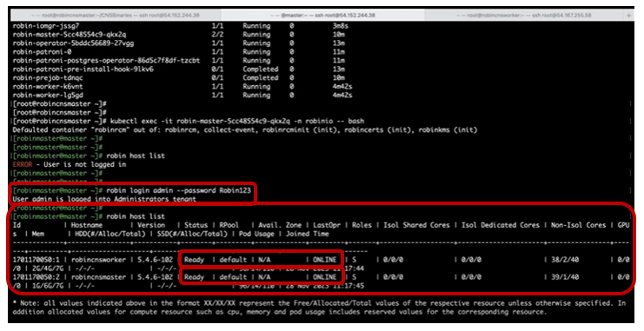Open the root@robincnsworker ssh terminal tab
This screenshot has width=644, height=331.
[x=524, y=15]
